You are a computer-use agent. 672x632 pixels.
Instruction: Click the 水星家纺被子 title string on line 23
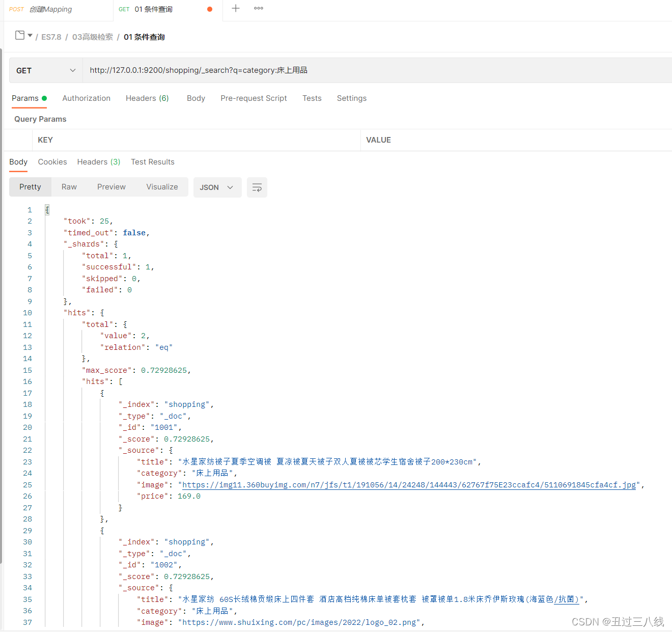(327, 462)
